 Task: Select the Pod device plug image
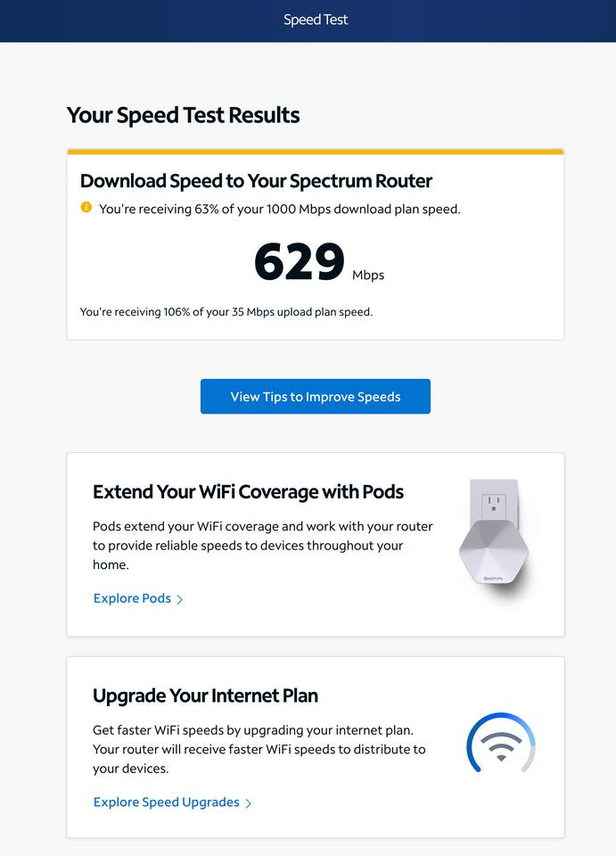point(494,535)
